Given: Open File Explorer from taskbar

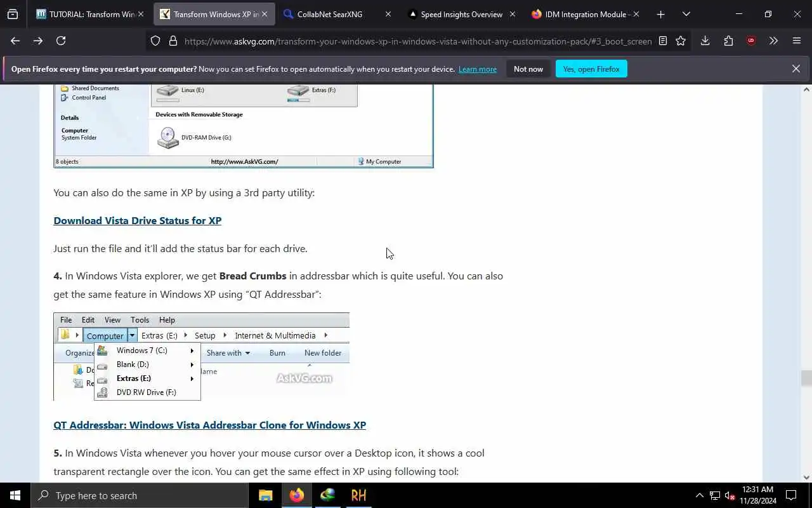Looking at the screenshot, I should point(266,495).
